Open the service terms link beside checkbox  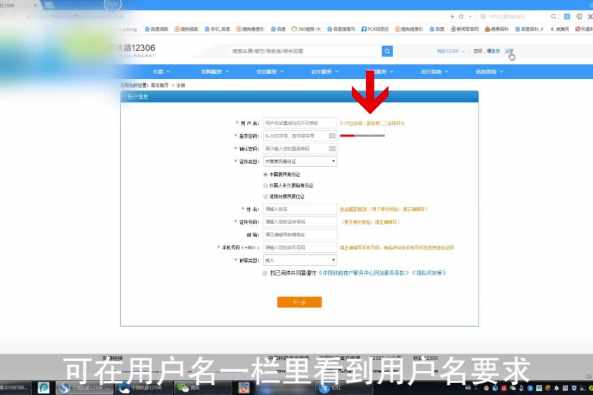click(364, 273)
